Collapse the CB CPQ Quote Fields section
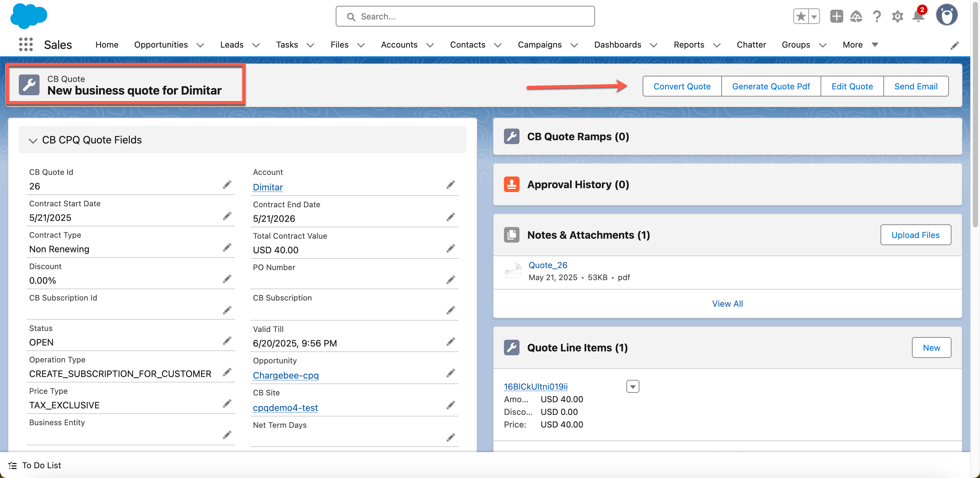 [x=33, y=140]
